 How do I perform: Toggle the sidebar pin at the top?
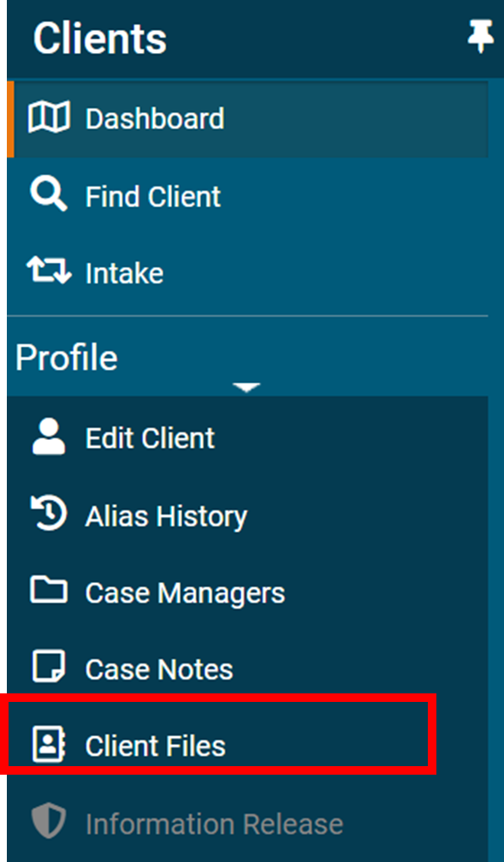pos(482,36)
